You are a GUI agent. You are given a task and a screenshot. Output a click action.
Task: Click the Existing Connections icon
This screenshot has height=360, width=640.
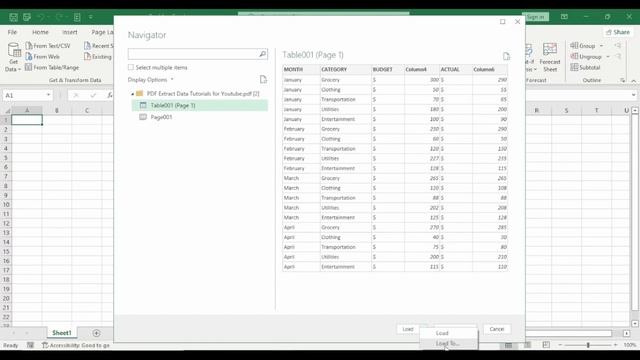click(87, 56)
